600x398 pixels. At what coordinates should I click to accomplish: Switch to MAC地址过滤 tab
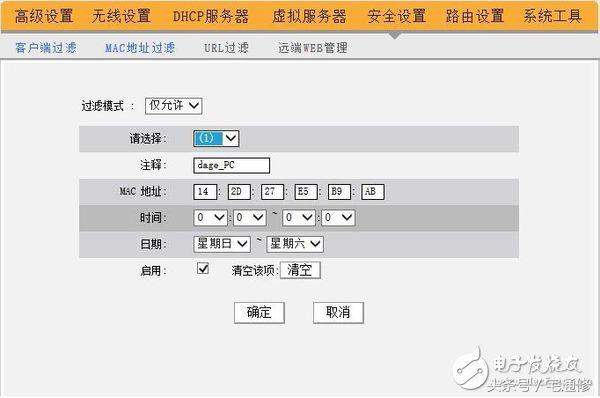[140, 48]
